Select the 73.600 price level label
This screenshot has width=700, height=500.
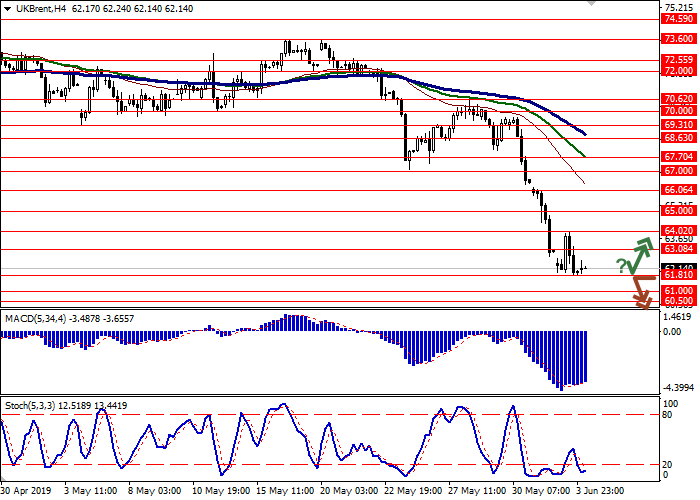(x=678, y=39)
